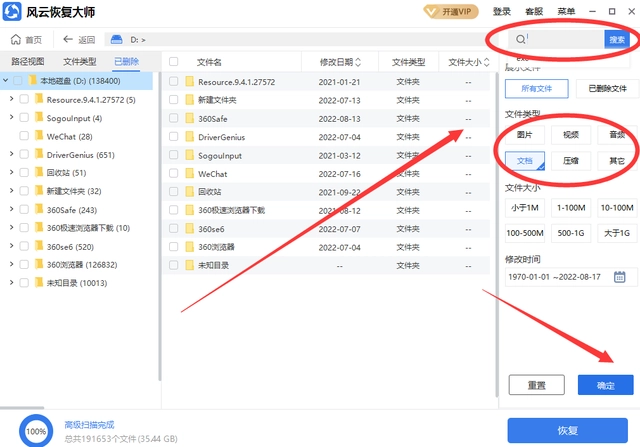The image size is (640, 447).
Task: Click the tree panel vertical scrollbar
Action: [x=160, y=227]
